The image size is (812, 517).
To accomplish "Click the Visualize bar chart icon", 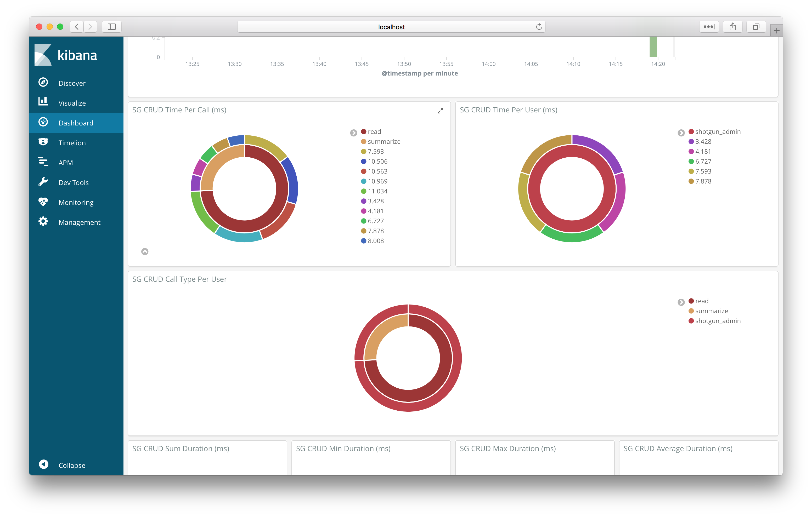I will [x=43, y=102].
